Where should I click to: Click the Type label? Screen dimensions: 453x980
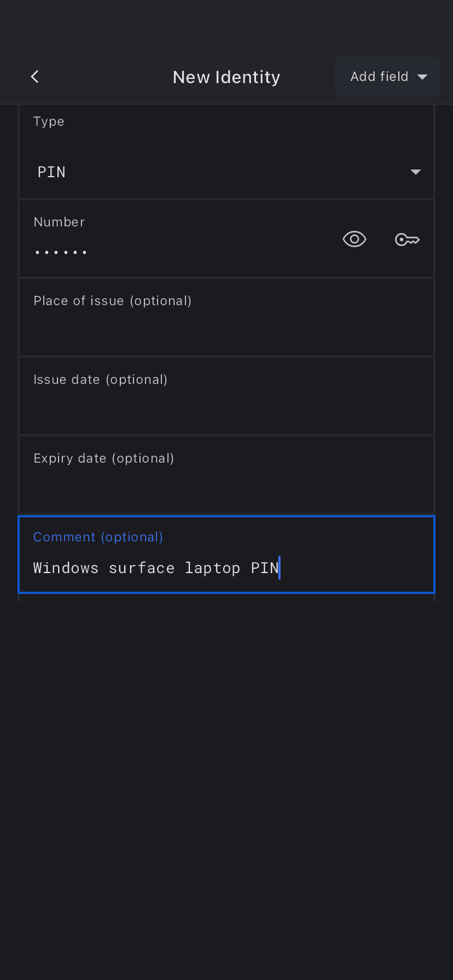49,121
